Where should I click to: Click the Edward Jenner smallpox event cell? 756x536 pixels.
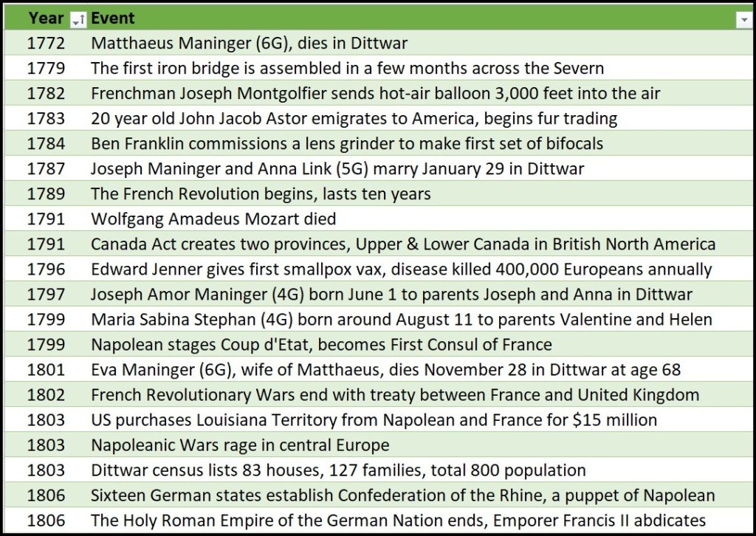pos(401,269)
